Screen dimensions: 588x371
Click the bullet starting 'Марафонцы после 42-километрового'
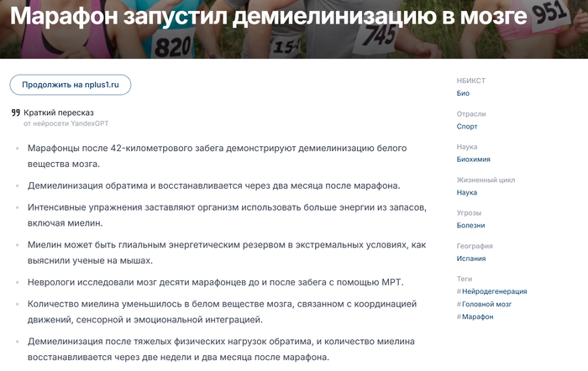(x=217, y=156)
